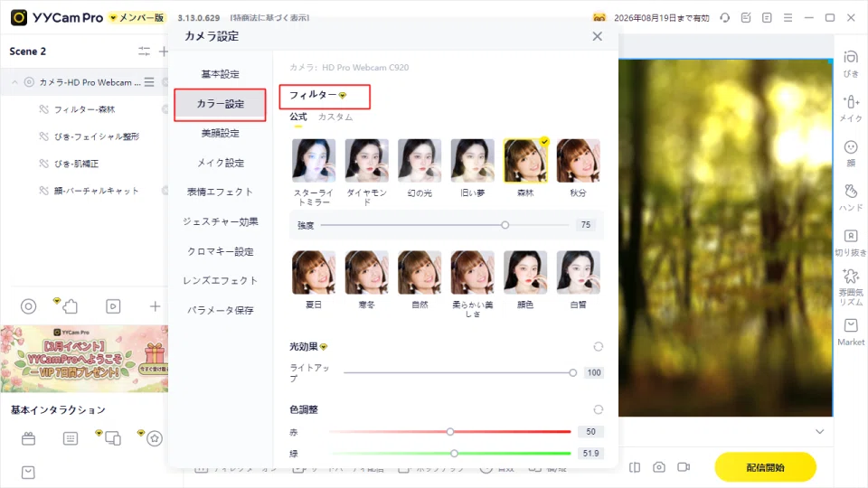The width and height of the screenshot is (868, 488).
Task: Click the gift box interaction icon
Action: [x=28, y=439]
